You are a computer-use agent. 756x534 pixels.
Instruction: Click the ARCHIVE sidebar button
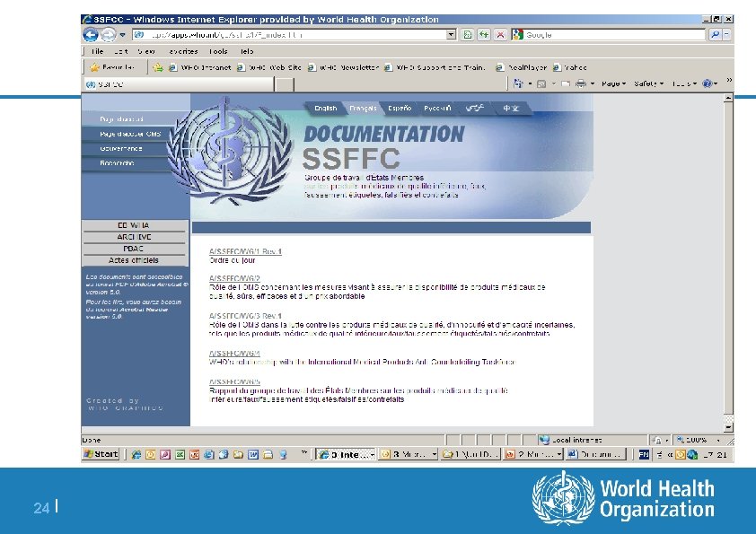(x=135, y=237)
